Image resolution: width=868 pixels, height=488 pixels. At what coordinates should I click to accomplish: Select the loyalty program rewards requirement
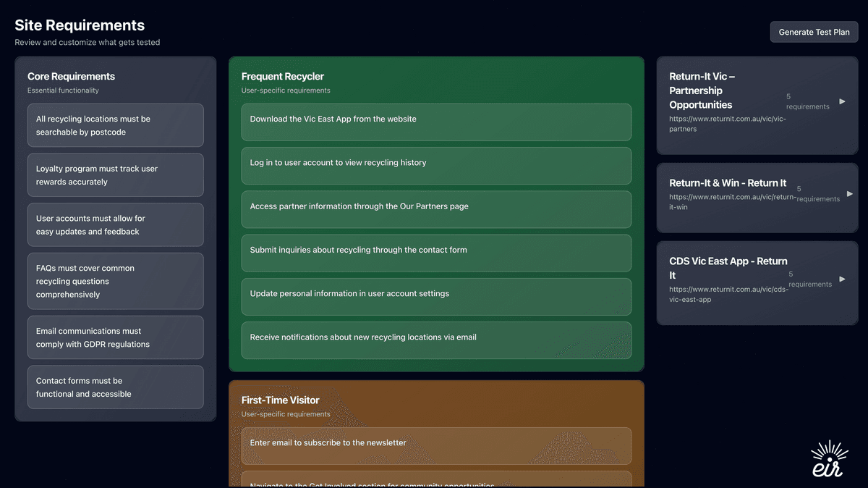(115, 174)
